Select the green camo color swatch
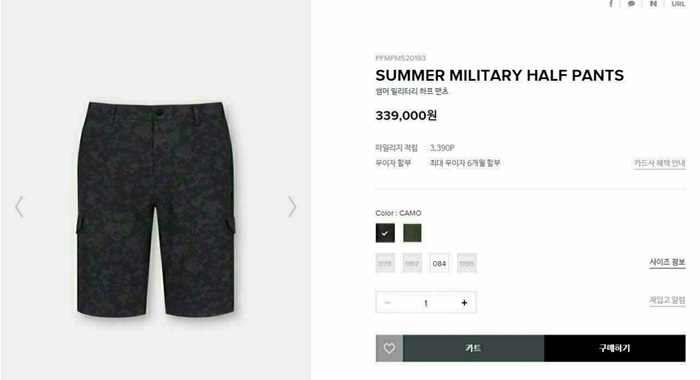 [412, 233]
